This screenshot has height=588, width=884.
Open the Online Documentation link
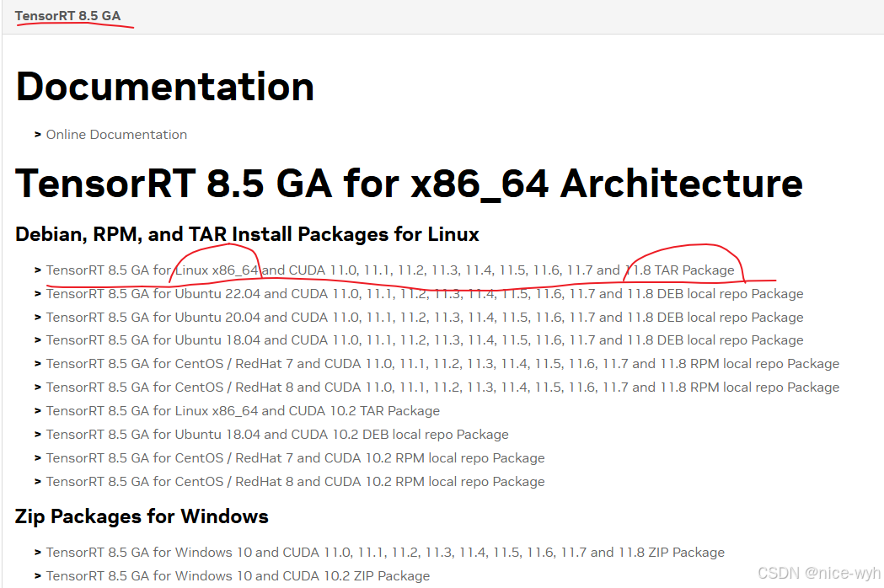(x=116, y=135)
